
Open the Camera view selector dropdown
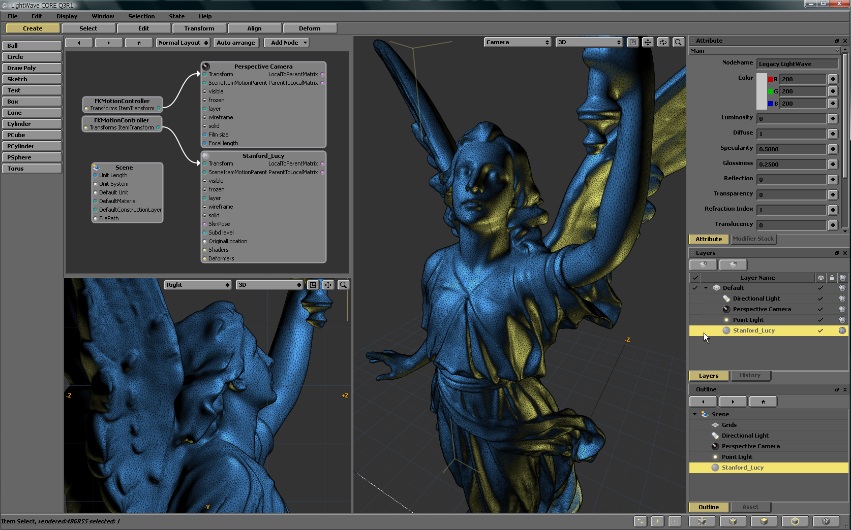517,42
